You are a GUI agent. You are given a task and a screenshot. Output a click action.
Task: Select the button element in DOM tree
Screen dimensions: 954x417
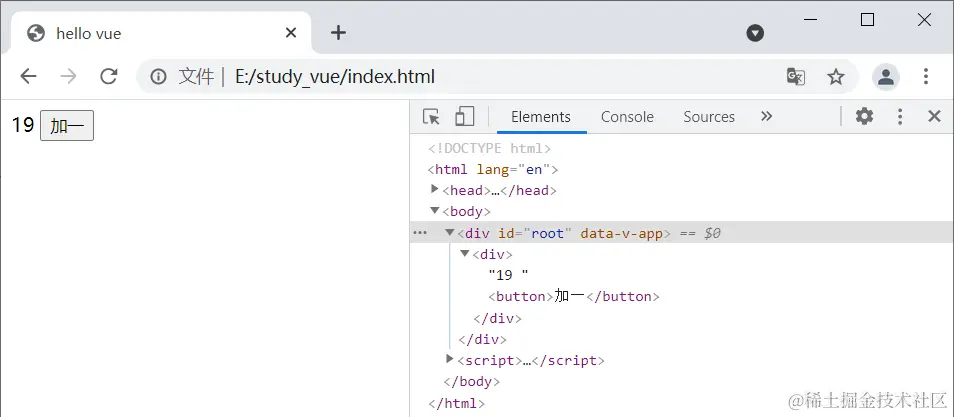[x=574, y=296]
